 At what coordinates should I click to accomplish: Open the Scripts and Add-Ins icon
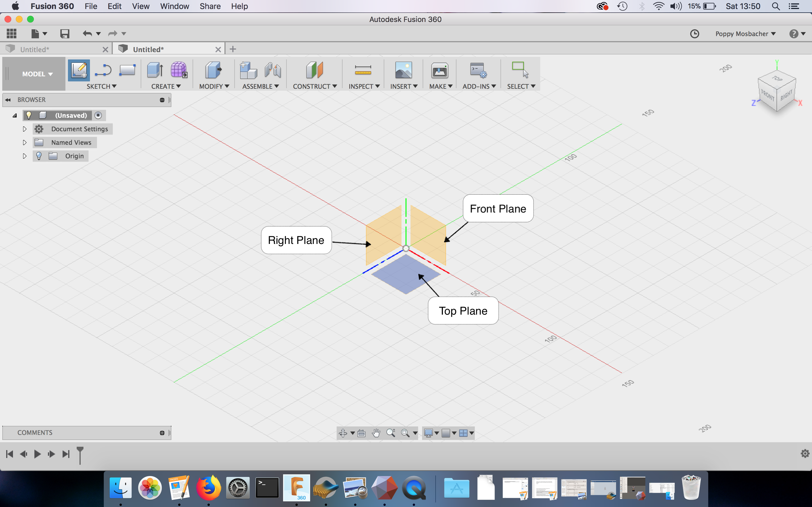(478, 71)
